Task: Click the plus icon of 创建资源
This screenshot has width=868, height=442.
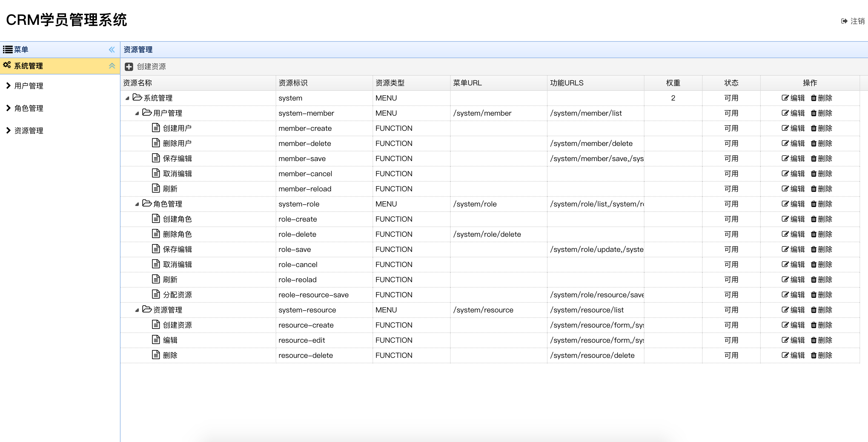Action: pyautogui.click(x=129, y=67)
